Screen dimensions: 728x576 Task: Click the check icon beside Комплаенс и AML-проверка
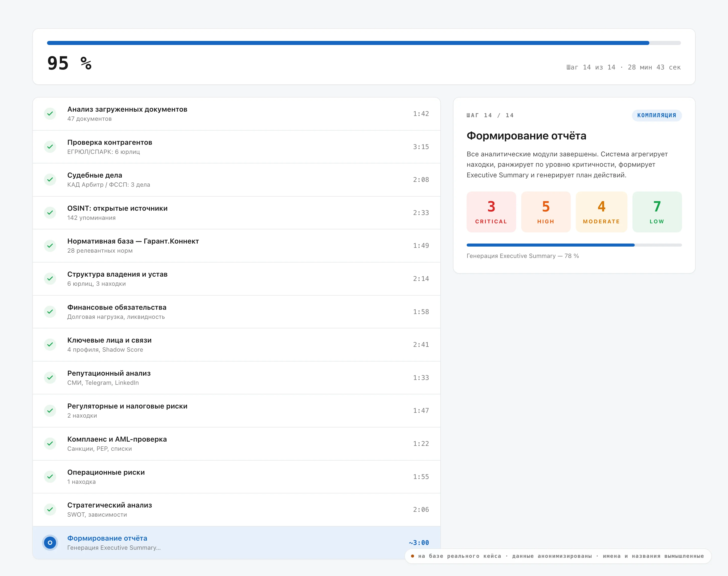[x=50, y=443]
